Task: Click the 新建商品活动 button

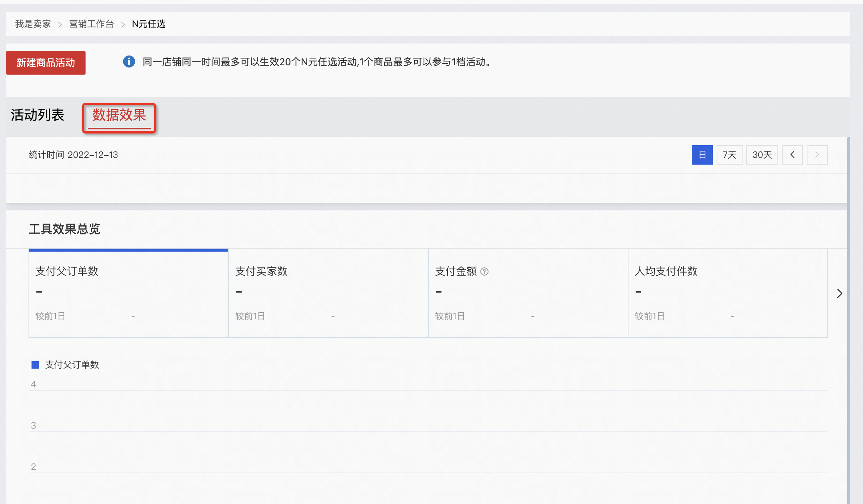Action: [x=46, y=63]
